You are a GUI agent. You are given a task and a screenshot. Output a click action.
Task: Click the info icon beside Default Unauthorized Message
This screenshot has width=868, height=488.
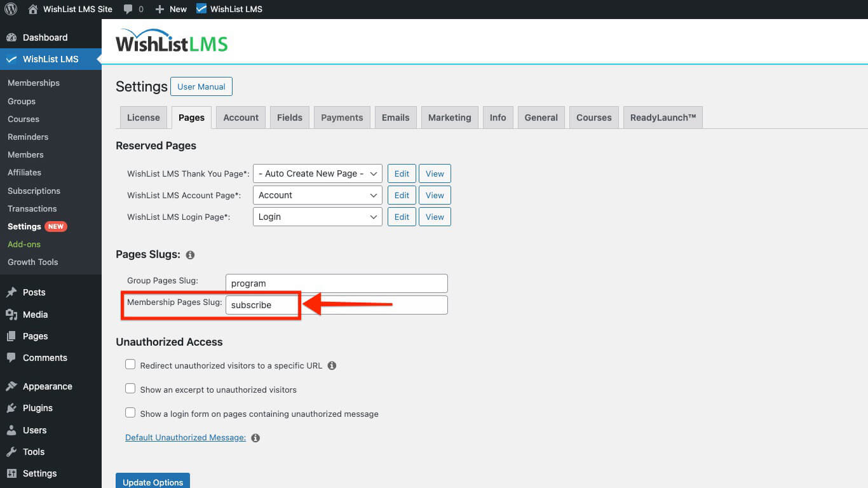click(255, 437)
